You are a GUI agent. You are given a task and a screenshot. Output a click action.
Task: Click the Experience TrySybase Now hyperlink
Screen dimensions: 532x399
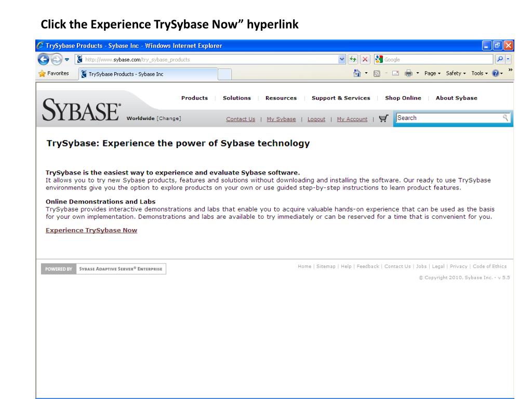click(x=91, y=230)
